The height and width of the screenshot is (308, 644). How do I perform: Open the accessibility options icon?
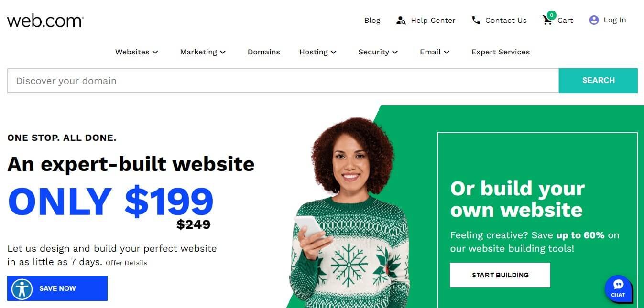pyautogui.click(x=22, y=289)
